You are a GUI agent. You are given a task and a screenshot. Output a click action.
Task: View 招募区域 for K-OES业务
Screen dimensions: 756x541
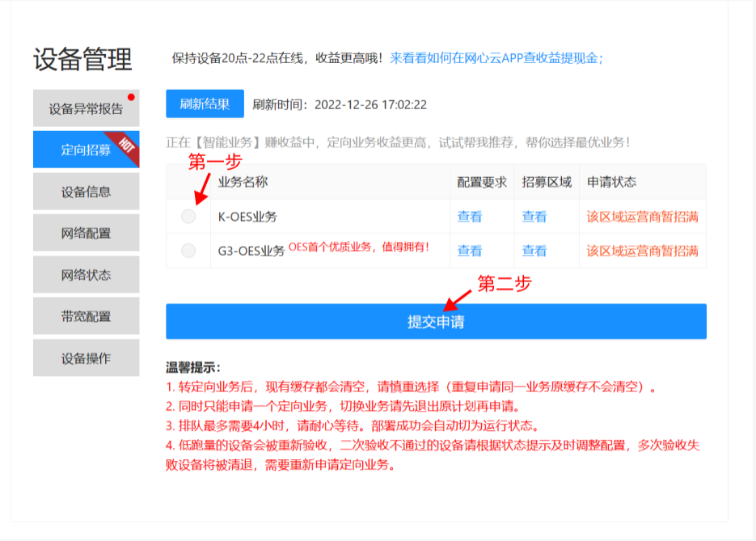click(534, 217)
